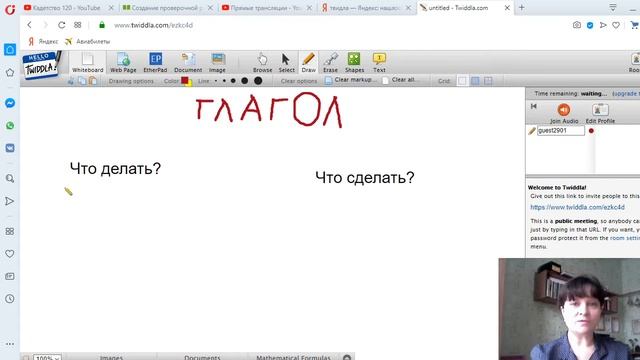
Task: Open the red drawing Color swatch
Action: click(x=185, y=80)
